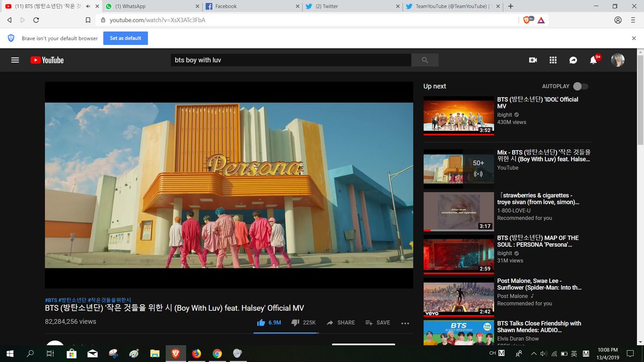Dislike the video with thumbs down

pyautogui.click(x=303, y=322)
